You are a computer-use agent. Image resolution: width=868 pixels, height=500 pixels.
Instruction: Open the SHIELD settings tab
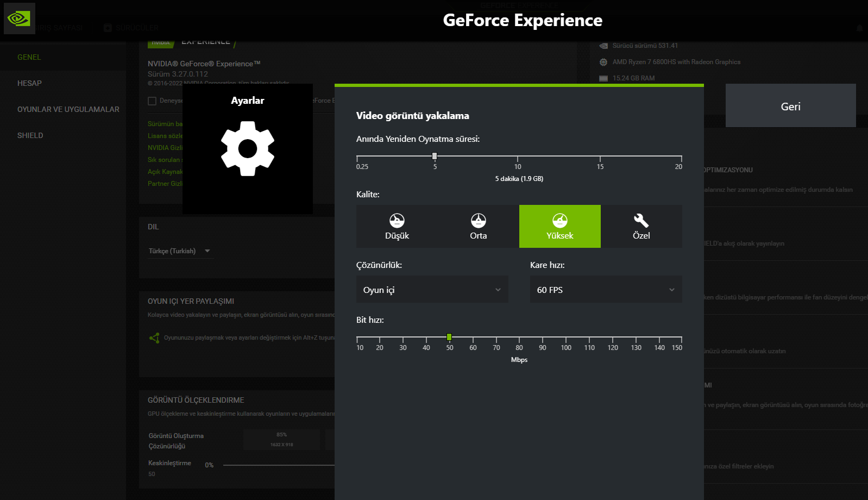click(30, 135)
